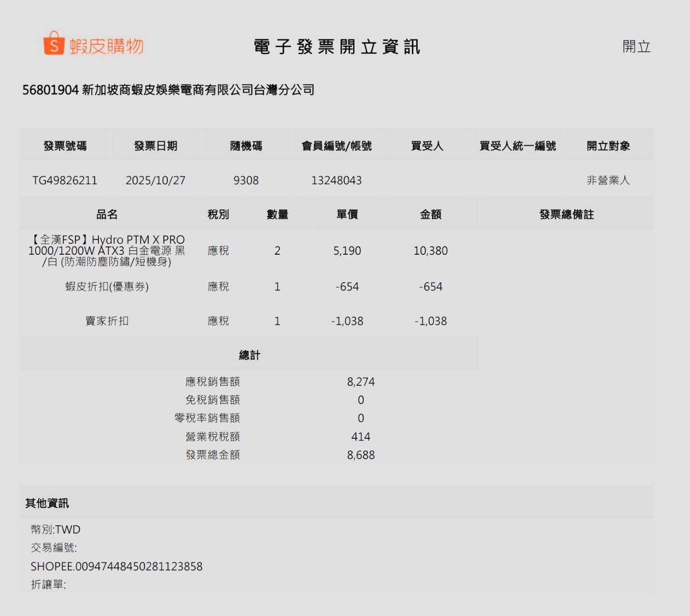The width and height of the screenshot is (690, 616).
Task: Click the Shopee shopping bag logo
Action: coord(54,44)
